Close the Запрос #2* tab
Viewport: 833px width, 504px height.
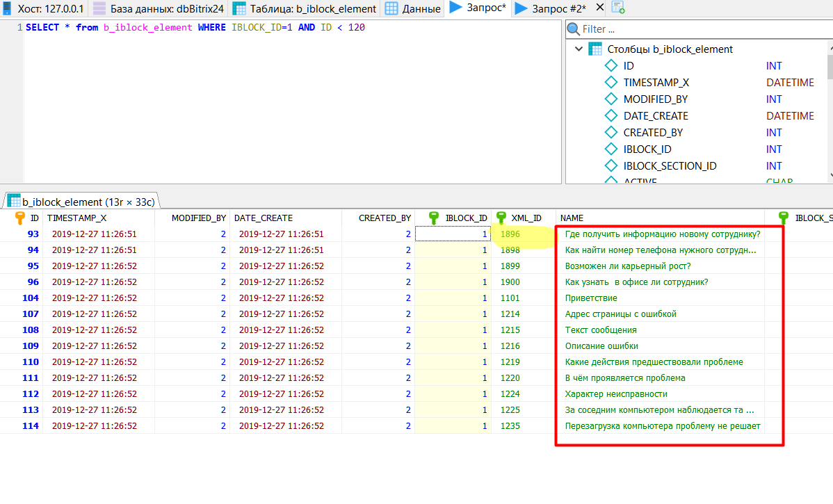coord(600,8)
